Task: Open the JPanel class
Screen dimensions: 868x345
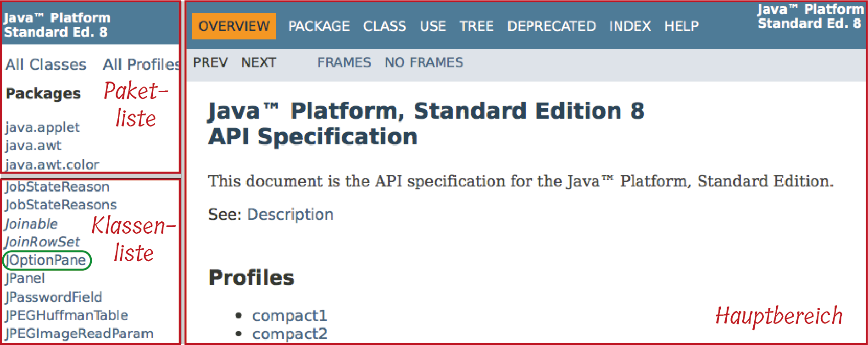Action: click(25, 279)
